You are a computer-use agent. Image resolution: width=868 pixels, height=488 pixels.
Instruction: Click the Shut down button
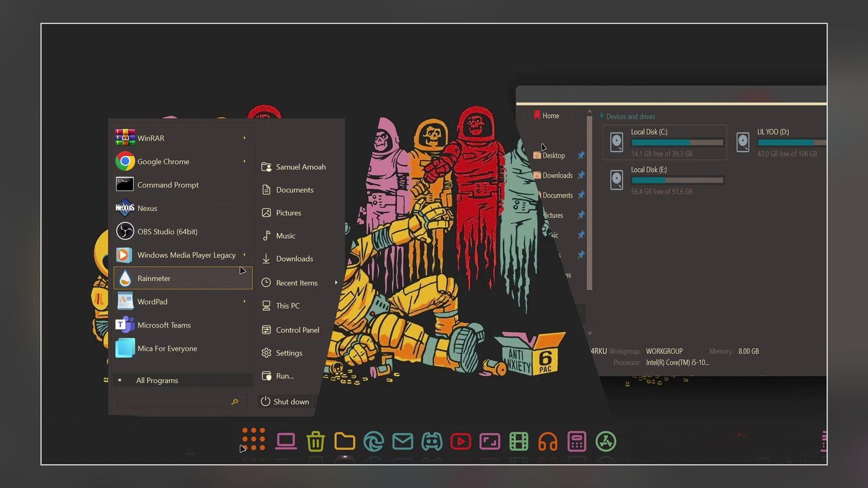pyautogui.click(x=285, y=402)
